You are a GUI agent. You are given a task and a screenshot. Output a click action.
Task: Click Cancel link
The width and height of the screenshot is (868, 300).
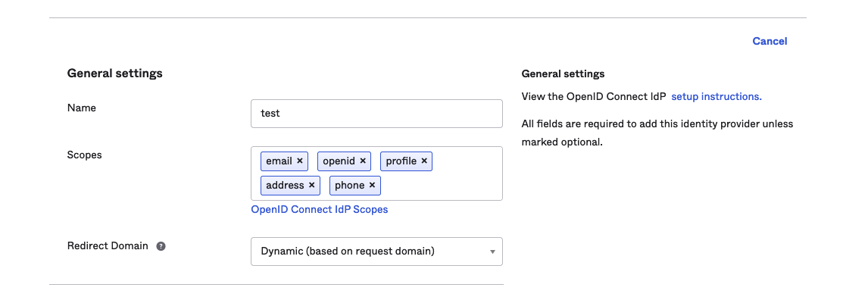pos(770,42)
